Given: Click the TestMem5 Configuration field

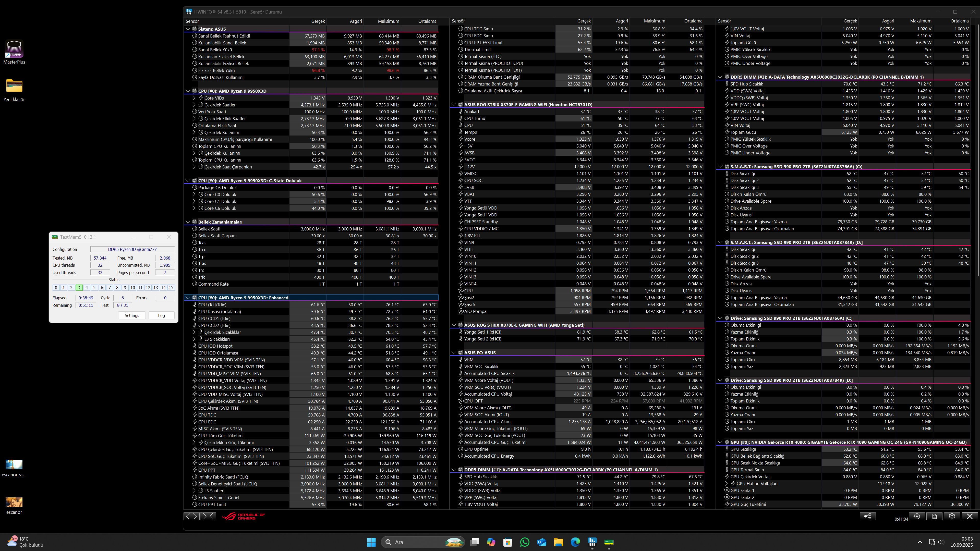Looking at the screenshot, I should (x=132, y=249).
